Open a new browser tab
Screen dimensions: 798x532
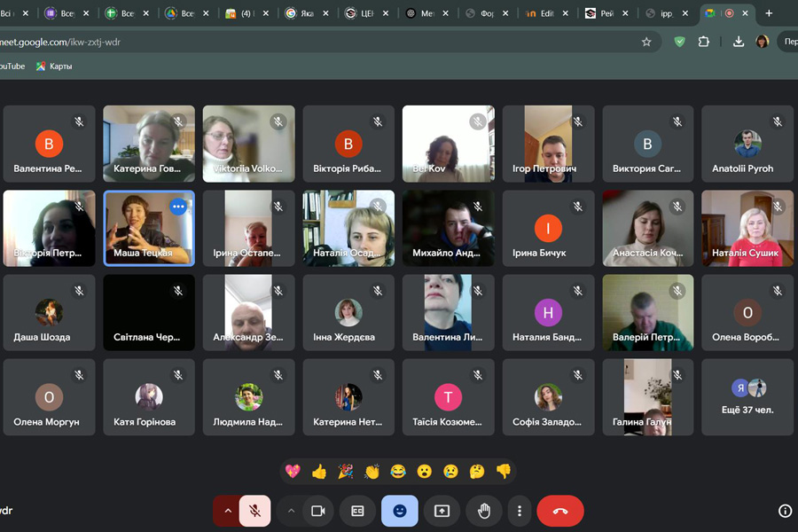click(769, 13)
